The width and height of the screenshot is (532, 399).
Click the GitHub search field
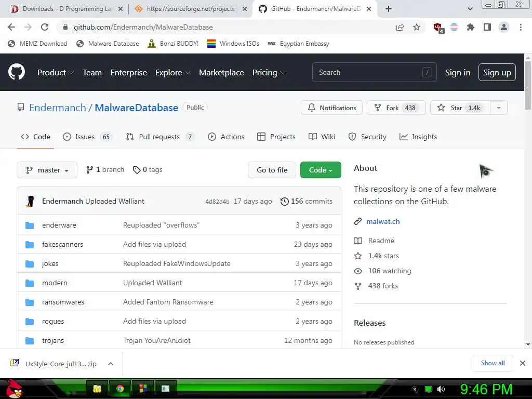pyautogui.click(x=374, y=72)
